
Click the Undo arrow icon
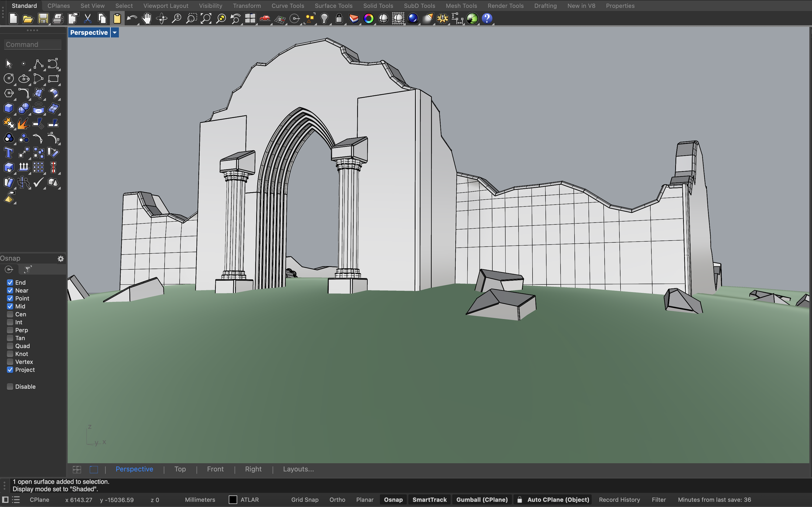coord(132,19)
